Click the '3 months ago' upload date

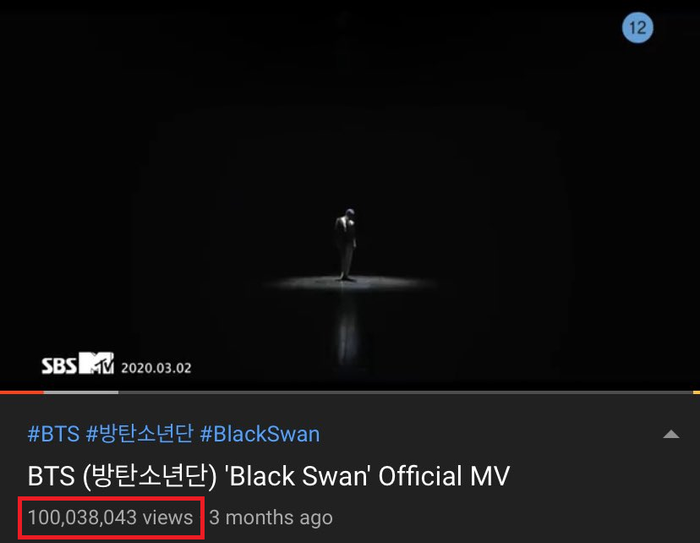(x=271, y=518)
